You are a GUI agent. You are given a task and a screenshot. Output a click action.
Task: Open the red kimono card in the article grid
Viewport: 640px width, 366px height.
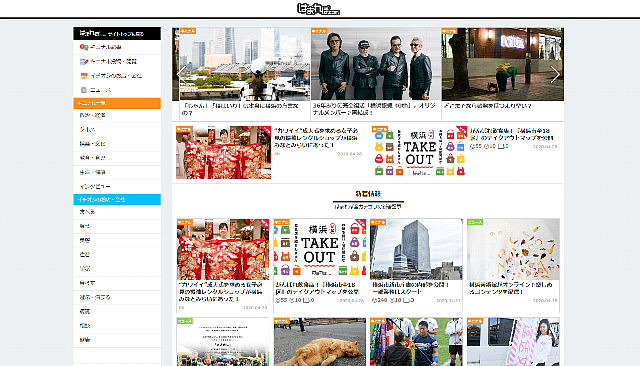223,249
